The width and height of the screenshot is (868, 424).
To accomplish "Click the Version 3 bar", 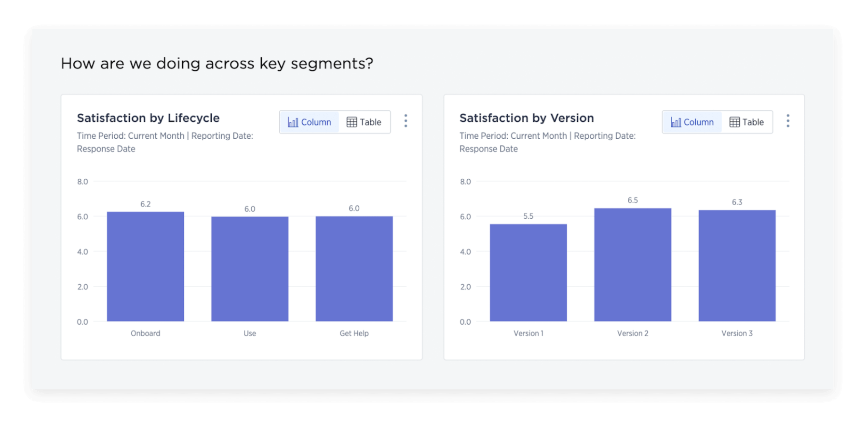I will [x=737, y=265].
